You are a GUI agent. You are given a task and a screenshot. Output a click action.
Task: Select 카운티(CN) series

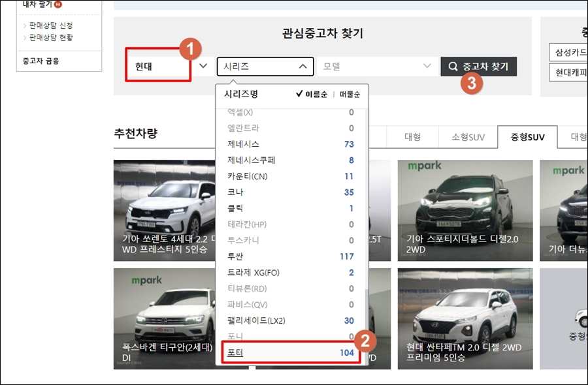[x=290, y=176]
